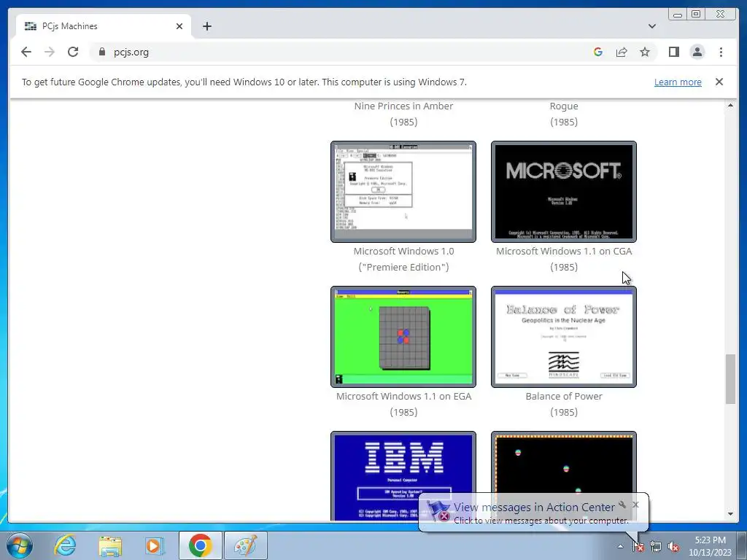Click the Nine Princes in Amber link

coord(403,106)
